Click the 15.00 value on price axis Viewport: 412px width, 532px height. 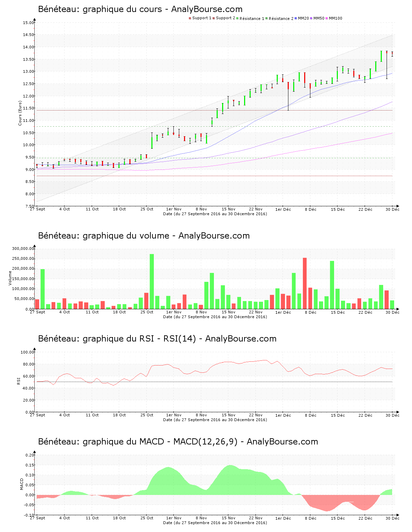pyautogui.click(x=28, y=23)
